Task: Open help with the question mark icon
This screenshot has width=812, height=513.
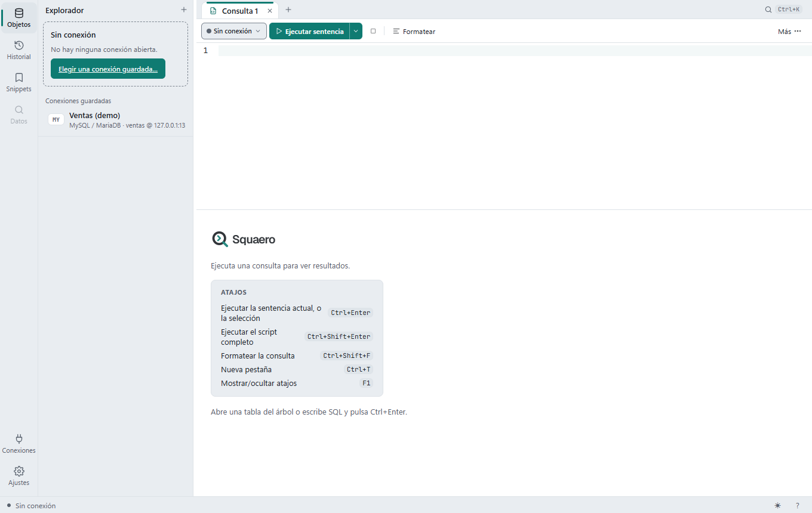Action: [797, 505]
